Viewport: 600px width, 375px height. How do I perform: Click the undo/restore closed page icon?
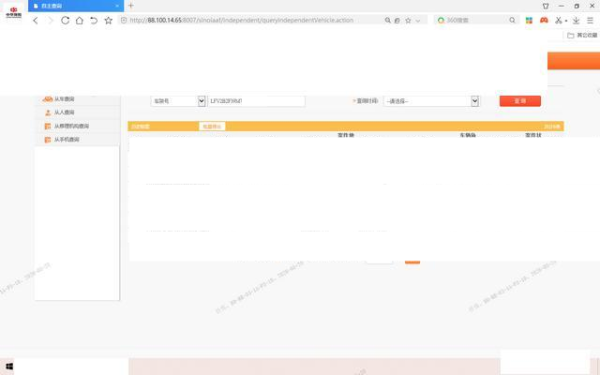(x=94, y=21)
